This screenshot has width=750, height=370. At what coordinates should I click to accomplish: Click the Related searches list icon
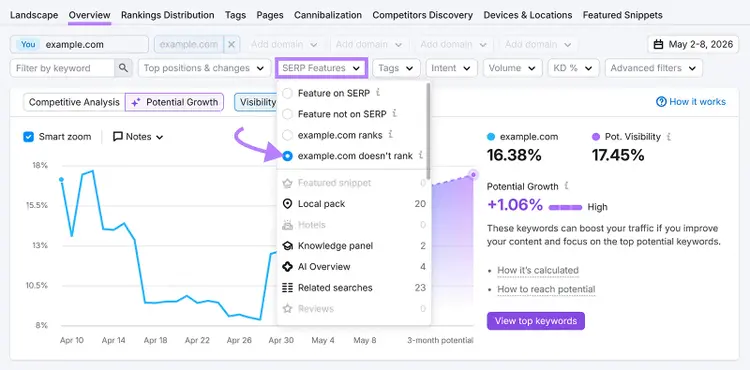[287, 288]
